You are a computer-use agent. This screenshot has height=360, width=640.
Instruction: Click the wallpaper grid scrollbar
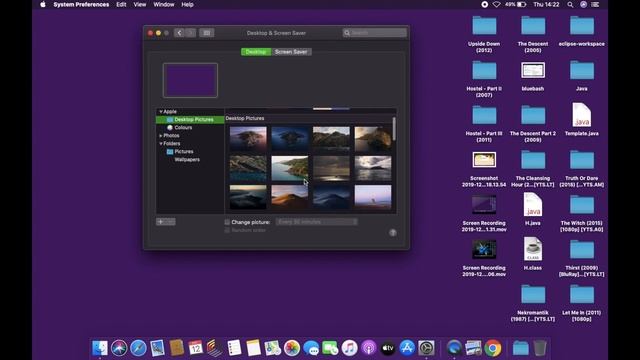(x=394, y=129)
